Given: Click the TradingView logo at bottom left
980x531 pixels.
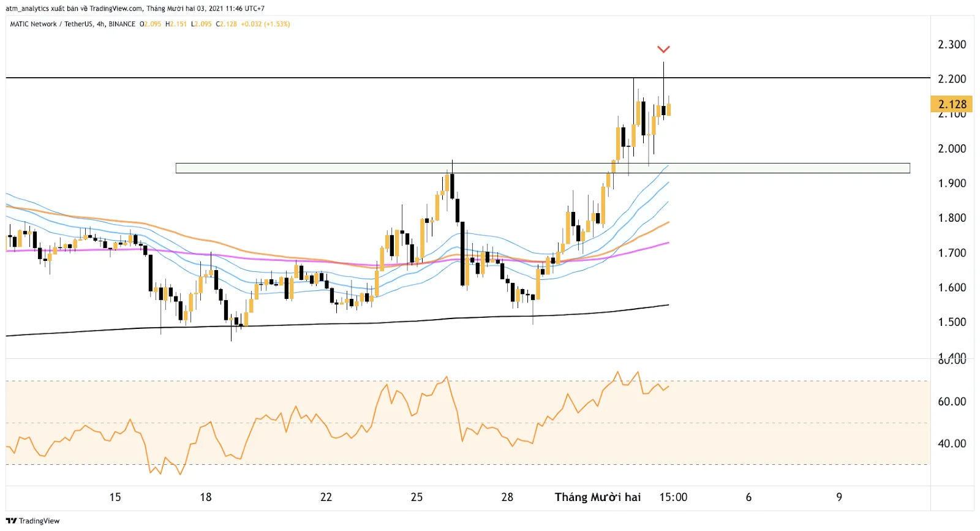Looking at the screenshot, I should click(33, 521).
